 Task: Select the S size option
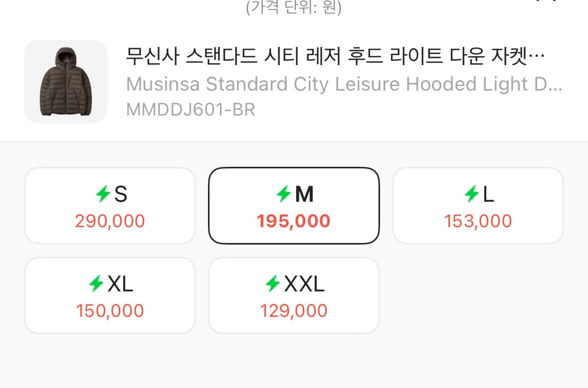click(x=109, y=205)
